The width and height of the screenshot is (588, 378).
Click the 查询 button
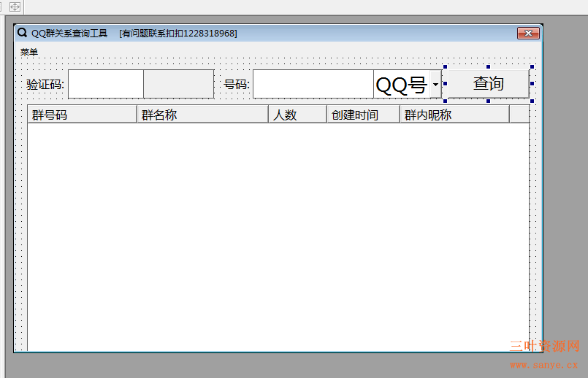487,84
